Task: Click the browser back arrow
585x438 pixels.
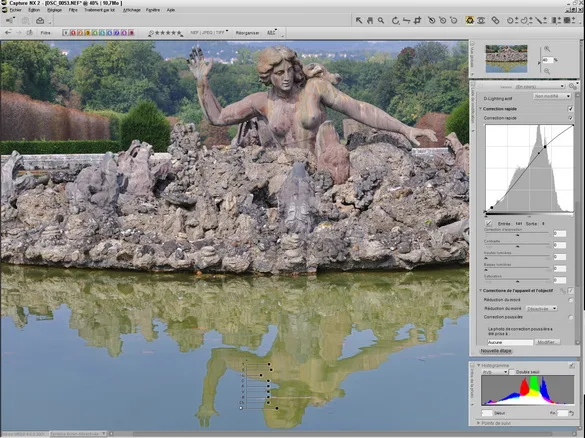Action: click(8, 33)
